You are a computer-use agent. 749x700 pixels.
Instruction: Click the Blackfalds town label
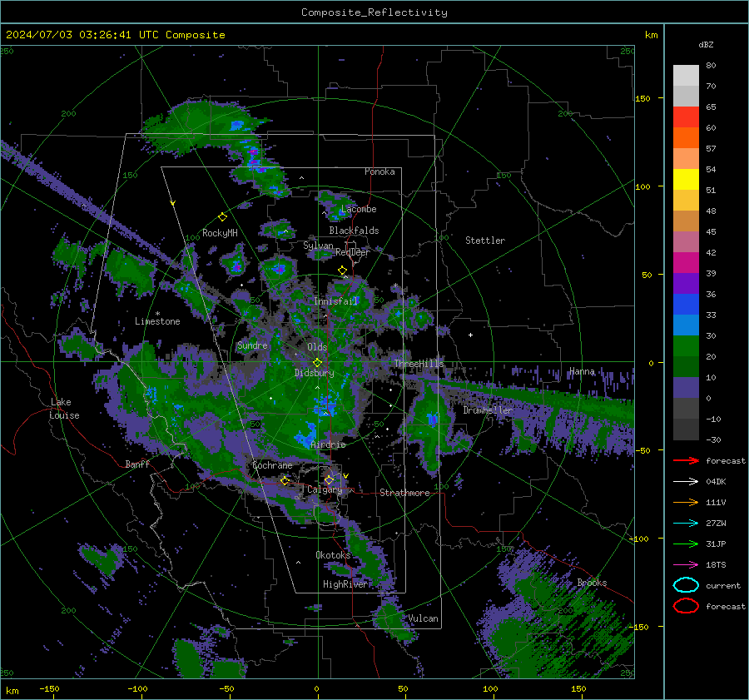click(354, 231)
